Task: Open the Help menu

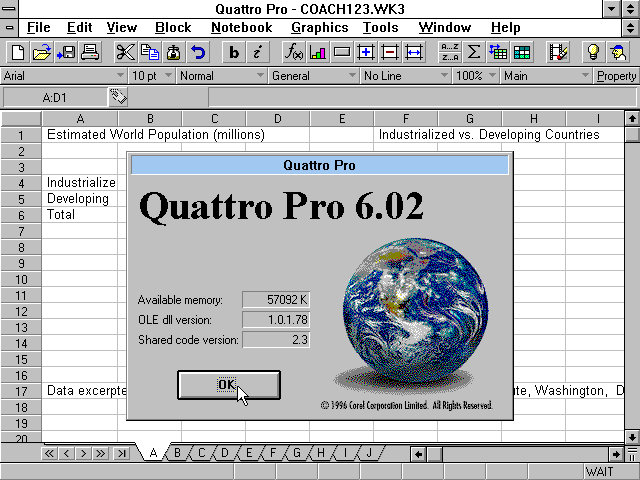Action: point(505,28)
